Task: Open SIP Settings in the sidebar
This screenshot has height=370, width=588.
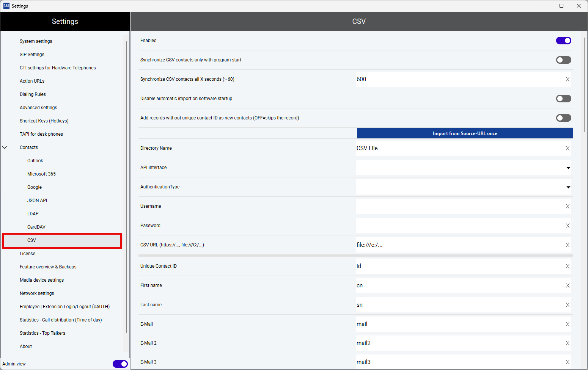Action: 32,55
